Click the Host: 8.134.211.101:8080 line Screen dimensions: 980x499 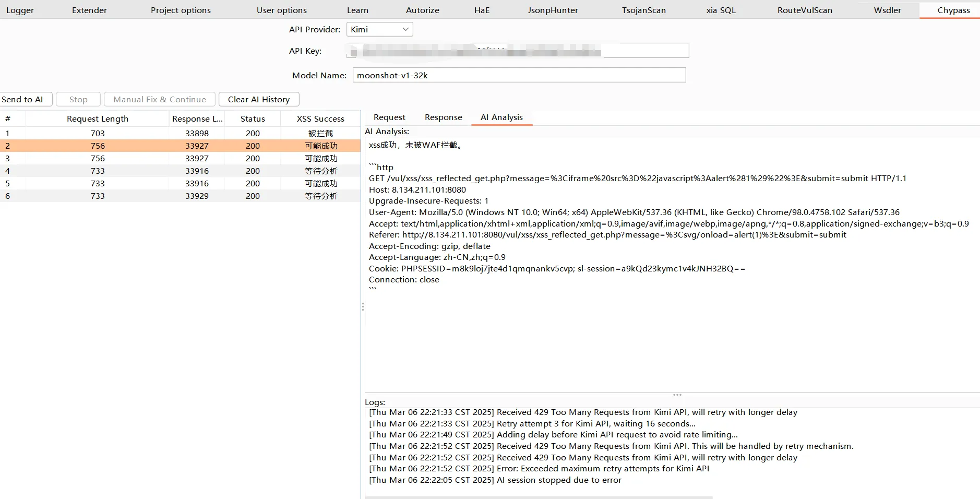click(417, 190)
